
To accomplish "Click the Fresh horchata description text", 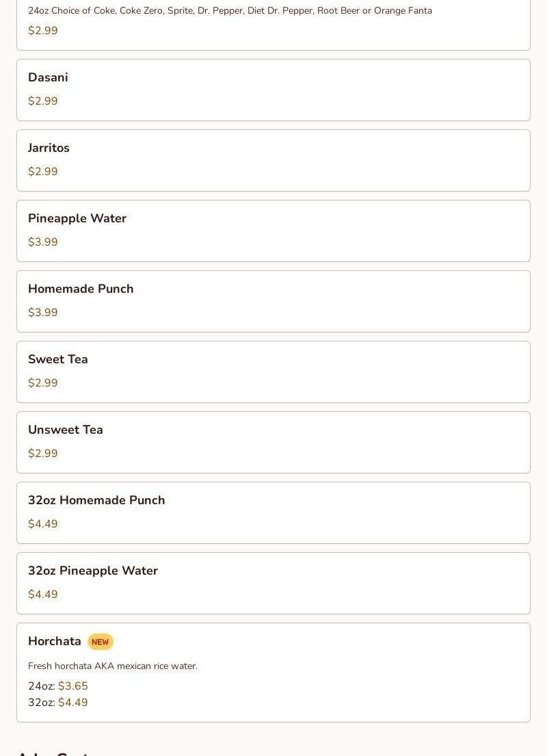I will [113, 666].
